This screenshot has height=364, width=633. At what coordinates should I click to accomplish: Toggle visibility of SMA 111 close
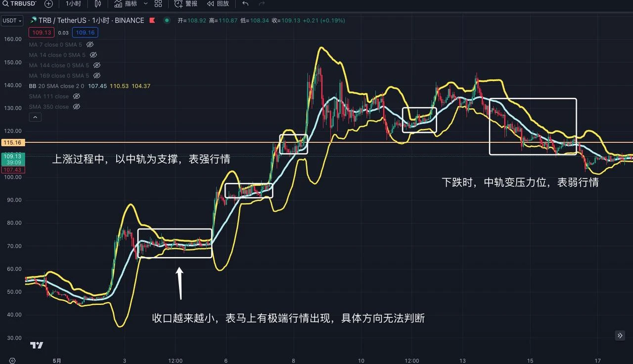pyautogui.click(x=77, y=96)
